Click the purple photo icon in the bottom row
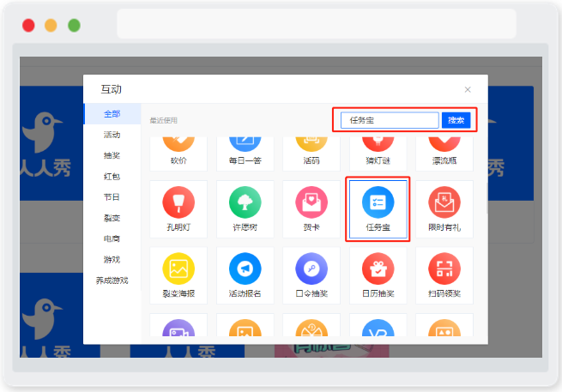 pyautogui.click(x=178, y=328)
